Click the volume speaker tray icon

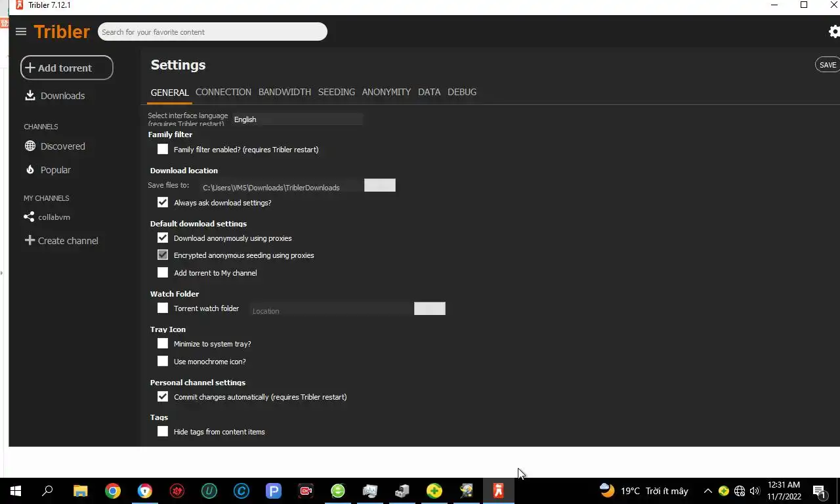755,491
